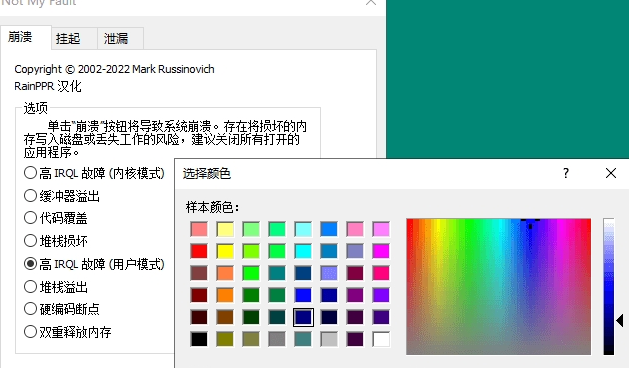Select the black swatch

[199, 339]
